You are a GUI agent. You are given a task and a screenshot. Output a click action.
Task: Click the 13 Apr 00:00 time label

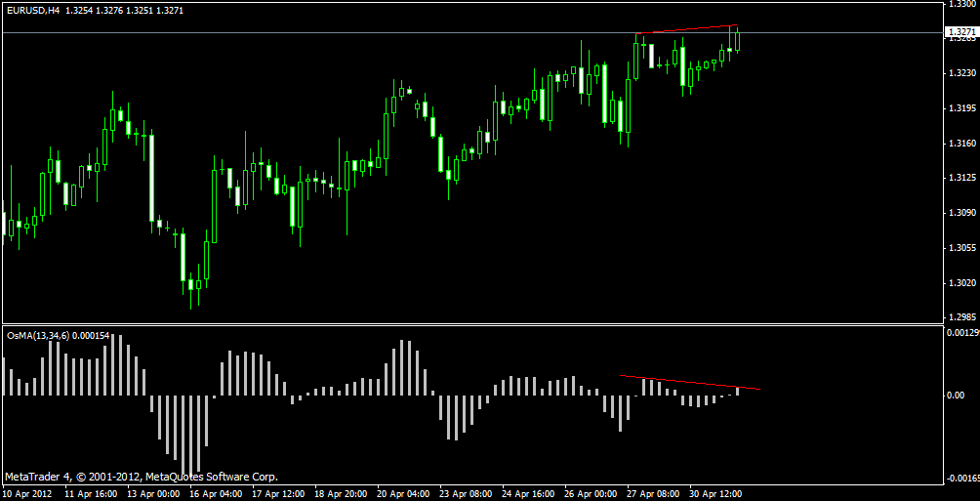pyautogui.click(x=151, y=493)
